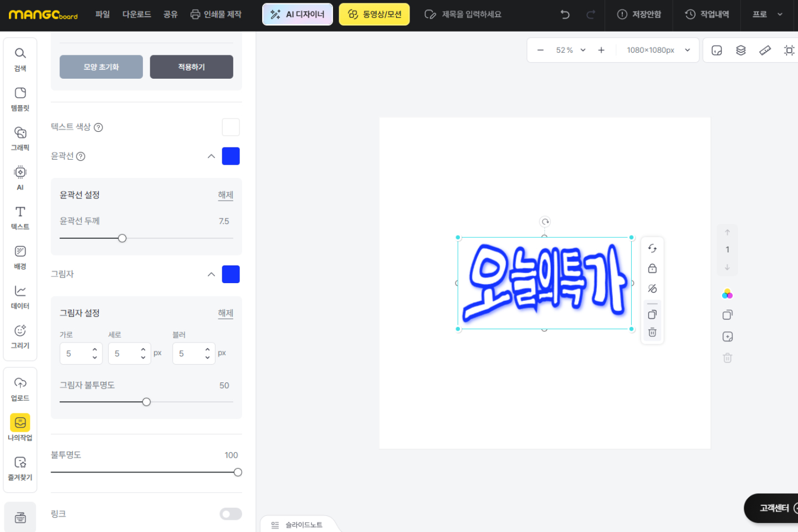This screenshot has width=798, height=532.
Task: Click the 업로드 upload icon
Action: (x=20, y=388)
